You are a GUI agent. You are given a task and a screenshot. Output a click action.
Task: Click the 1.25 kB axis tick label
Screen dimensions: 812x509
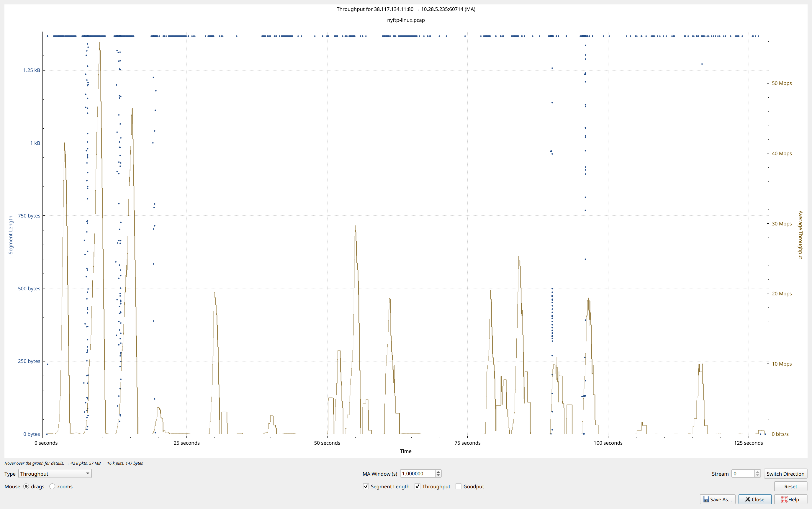coord(32,70)
